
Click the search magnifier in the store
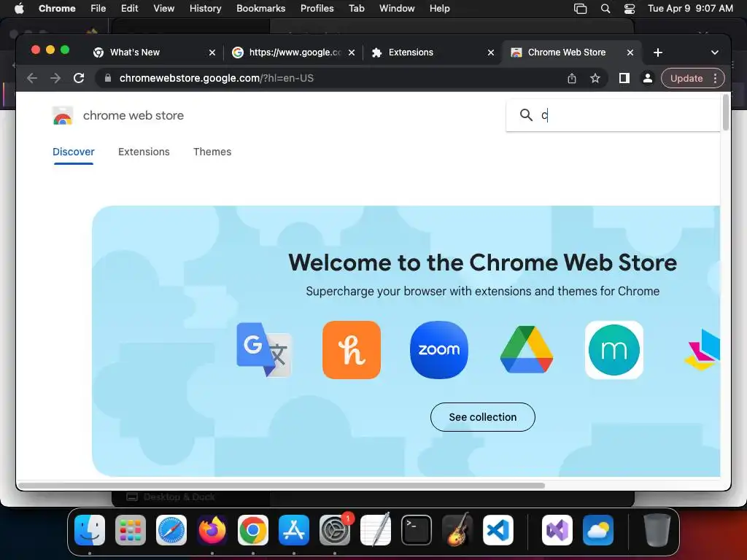pos(526,114)
